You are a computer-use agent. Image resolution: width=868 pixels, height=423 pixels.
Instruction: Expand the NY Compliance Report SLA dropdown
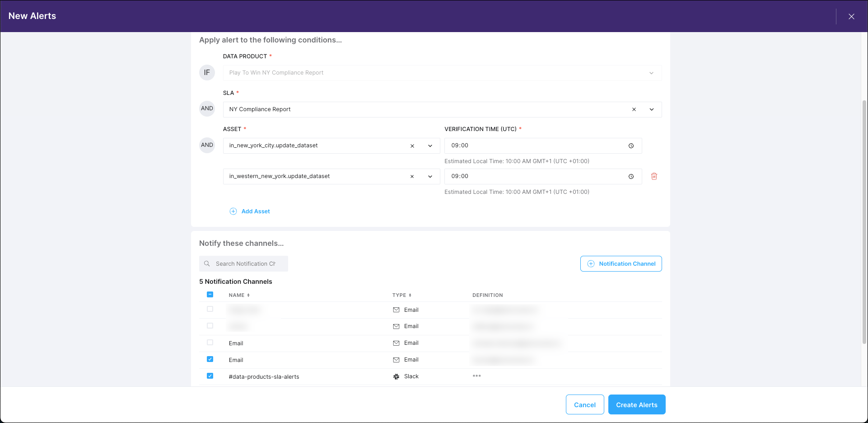coord(651,109)
